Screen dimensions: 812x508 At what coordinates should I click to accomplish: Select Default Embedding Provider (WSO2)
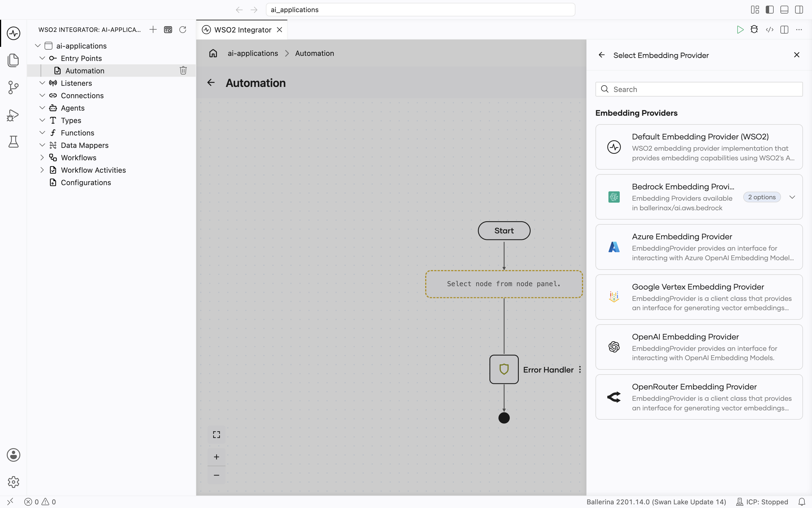pos(699,147)
